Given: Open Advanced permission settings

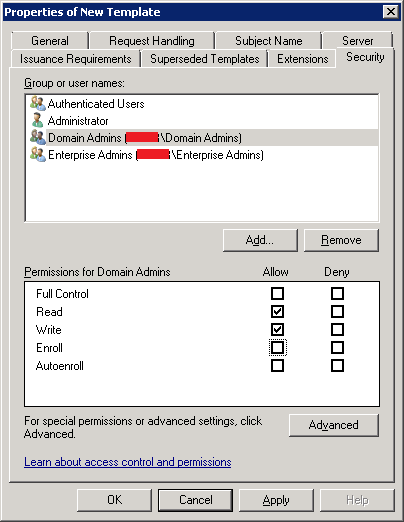Looking at the screenshot, I should tap(334, 425).
